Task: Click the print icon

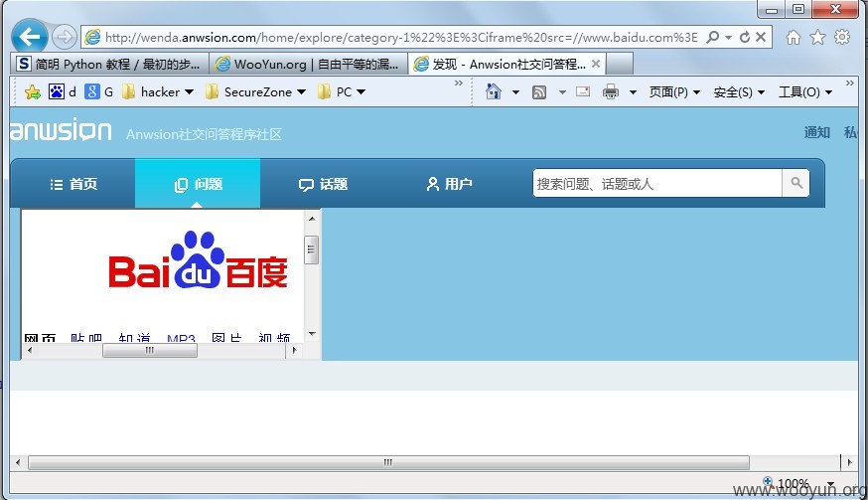Action: coord(611,91)
